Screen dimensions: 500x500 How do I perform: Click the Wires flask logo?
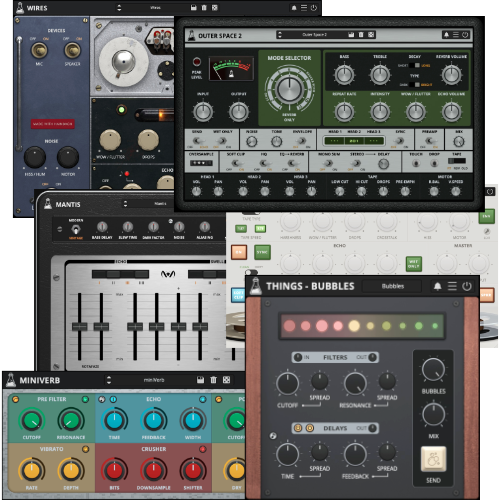tap(20, 8)
